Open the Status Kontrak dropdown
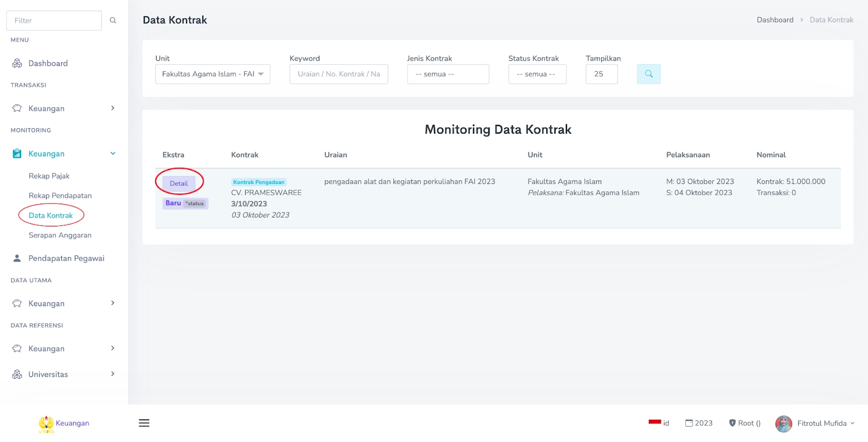Image resolution: width=868 pixels, height=442 pixels. point(537,74)
